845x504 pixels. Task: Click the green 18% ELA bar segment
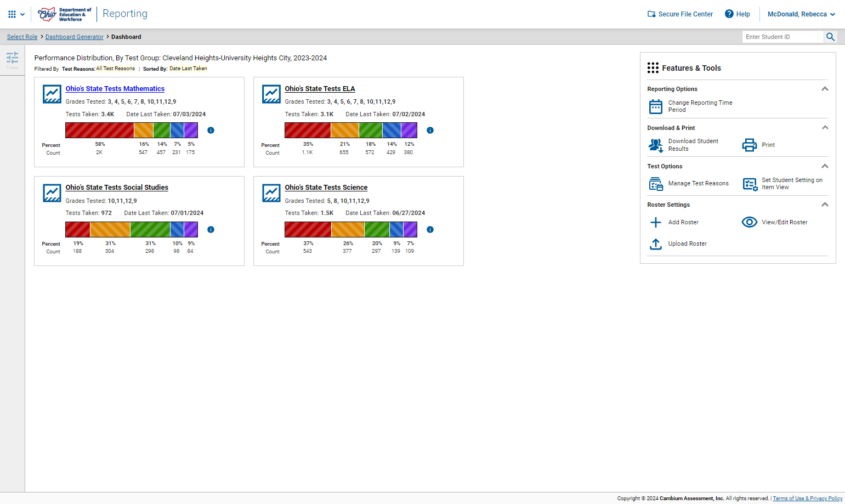(371, 131)
